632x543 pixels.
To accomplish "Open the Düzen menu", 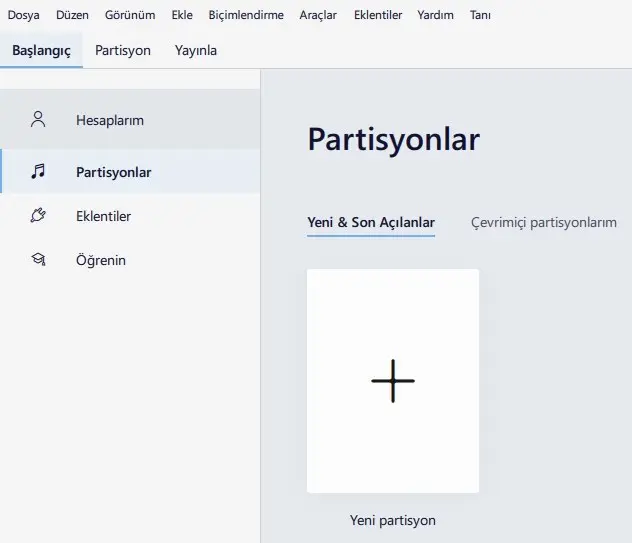I will (x=72, y=15).
